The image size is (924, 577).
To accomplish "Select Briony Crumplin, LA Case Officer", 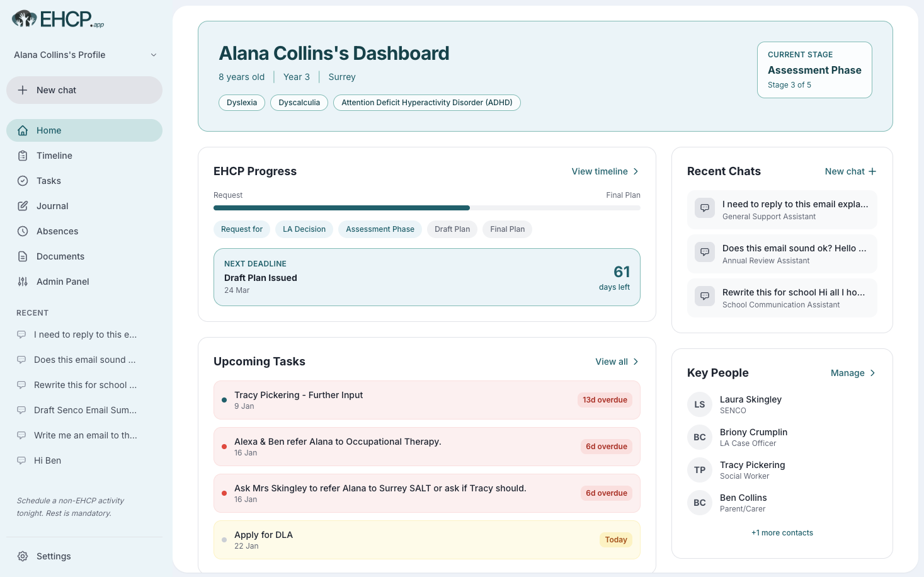I will [782, 437].
